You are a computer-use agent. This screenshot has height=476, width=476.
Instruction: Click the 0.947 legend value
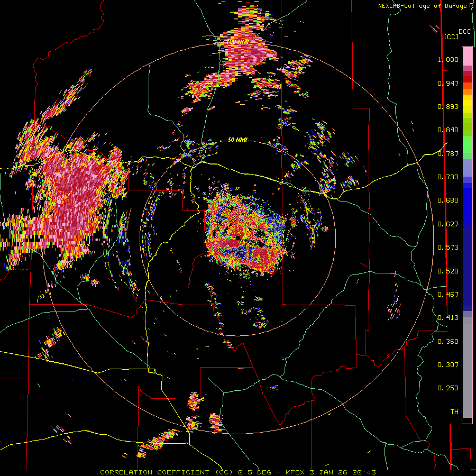[x=448, y=83]
